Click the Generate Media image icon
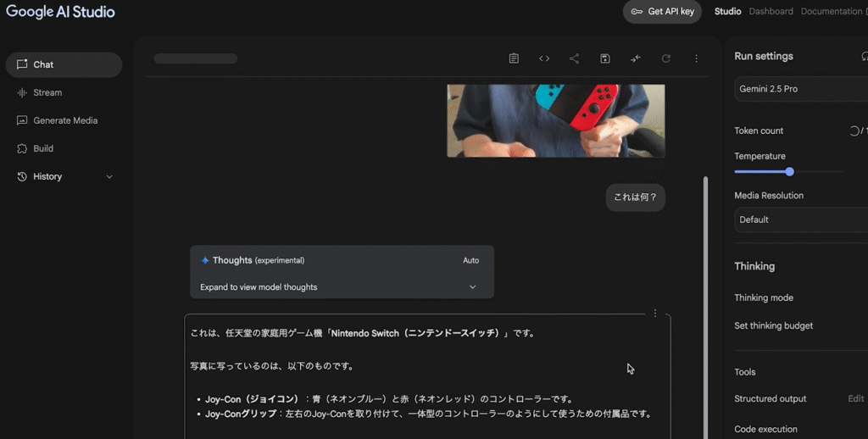This screenshot has height=439, width=868. [x=22, y=120]
